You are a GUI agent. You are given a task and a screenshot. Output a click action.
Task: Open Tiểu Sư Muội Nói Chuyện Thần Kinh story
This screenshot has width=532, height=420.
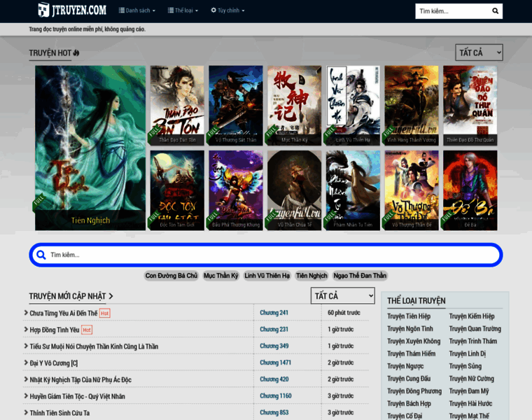click(x=94, y=346)
